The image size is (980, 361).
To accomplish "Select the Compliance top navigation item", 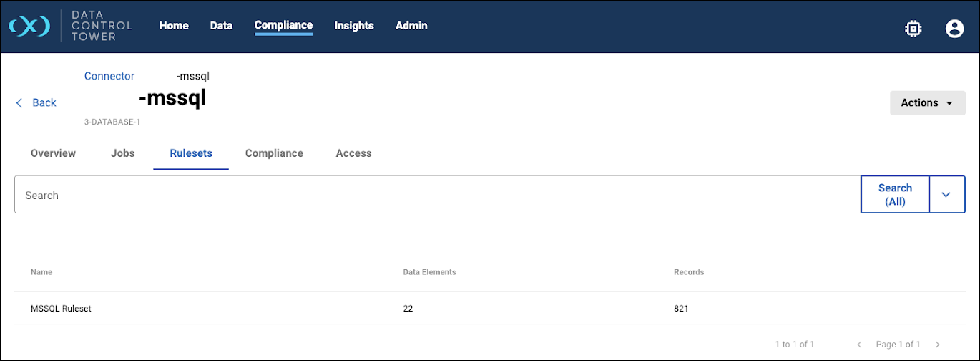I will pyautogui.click(x=283, y=26).
